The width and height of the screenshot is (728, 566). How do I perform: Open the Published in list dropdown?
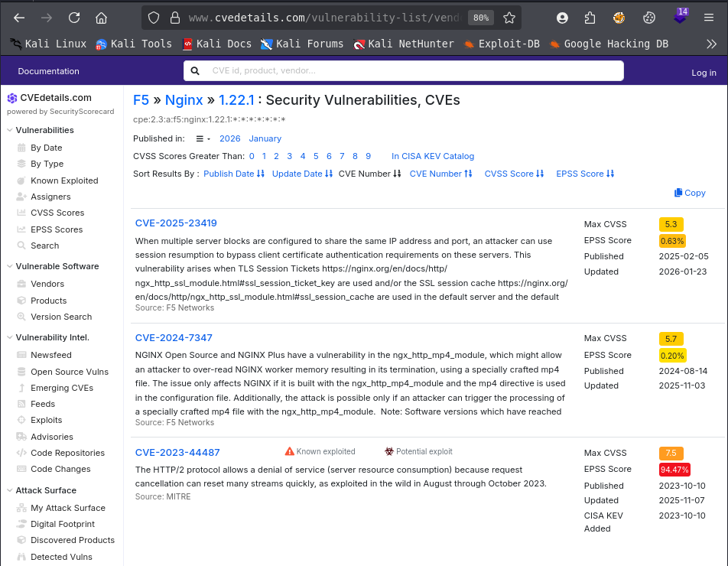203,139
